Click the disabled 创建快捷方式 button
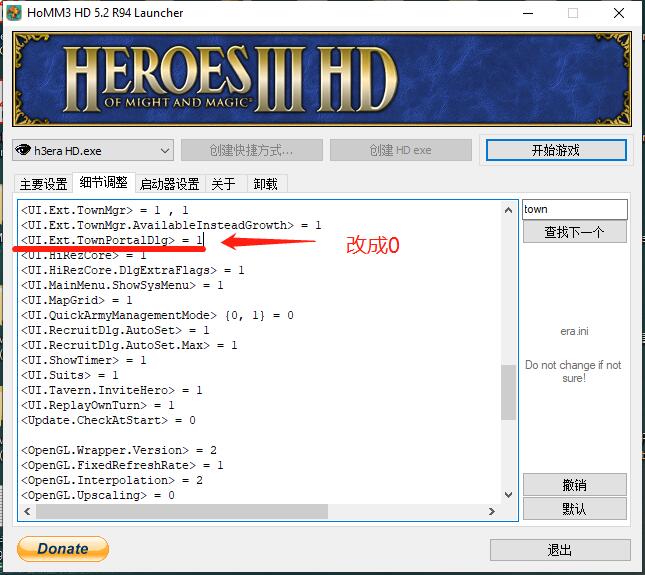 click(252, 150)
